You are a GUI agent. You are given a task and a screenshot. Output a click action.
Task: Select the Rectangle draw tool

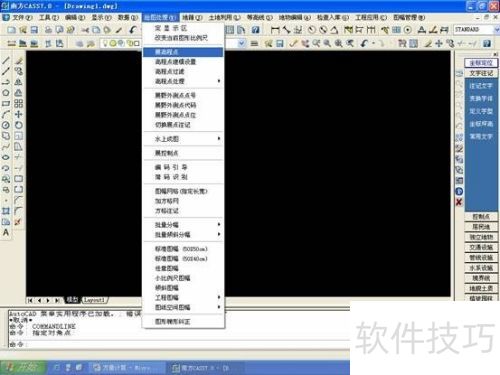6,104
